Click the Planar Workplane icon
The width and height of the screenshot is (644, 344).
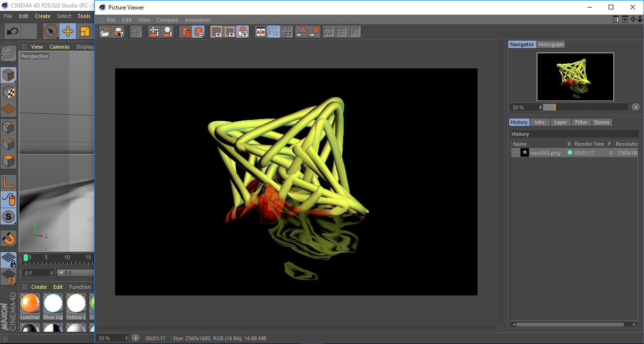tap(8, 277)
